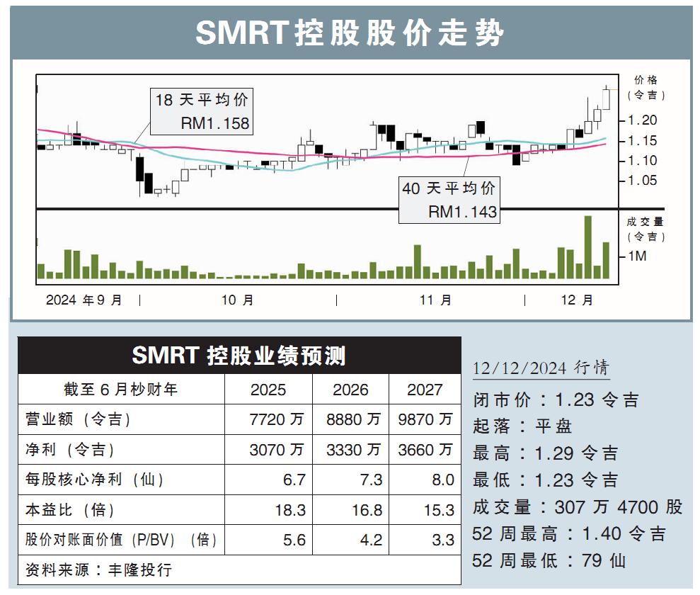Click the 1M volume axis label
700x595 pixels.
[637, 256]
